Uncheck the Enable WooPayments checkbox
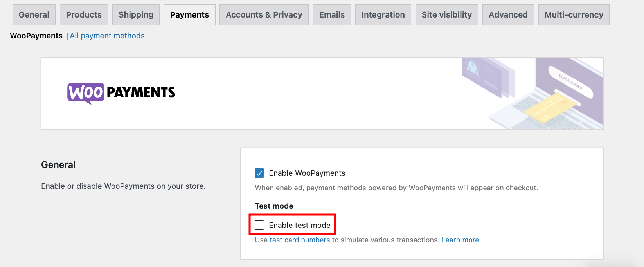 tap(259, 173)
